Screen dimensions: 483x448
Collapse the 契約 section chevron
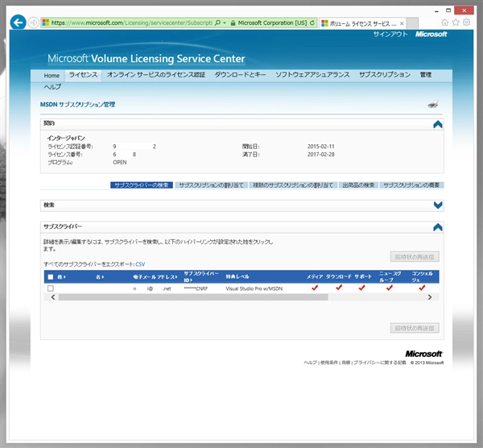[438, 124]
